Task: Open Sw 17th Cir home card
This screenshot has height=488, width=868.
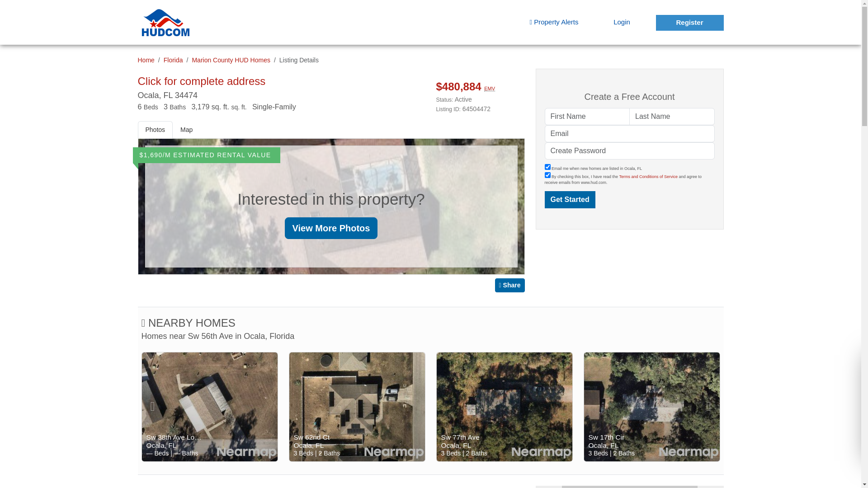Action: [x=652, y=407]
